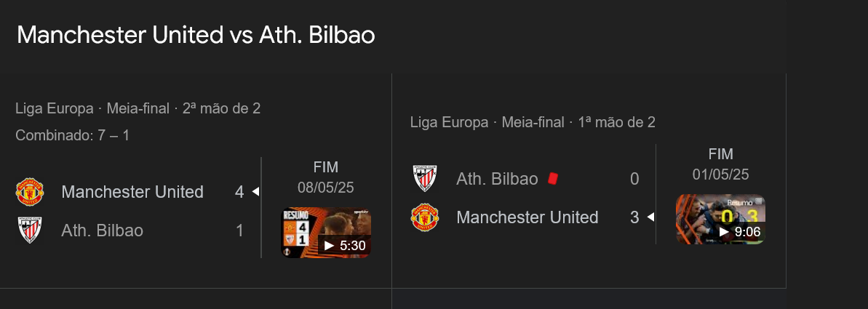Viewport: 868px width, 309px height.
Task: Select Manchester United name in 01/05/25 match
Action: (527, 217)
